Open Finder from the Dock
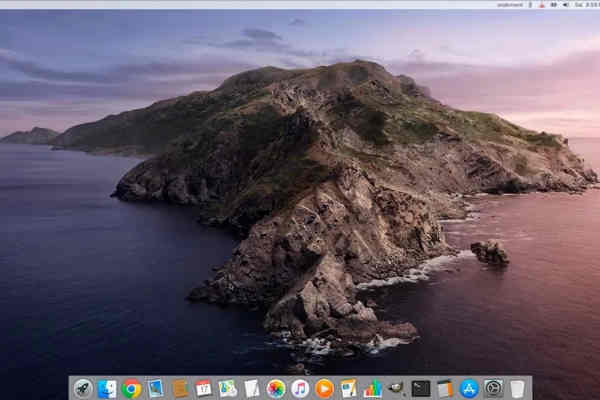The height and width of the screenshot is (400, 600). 107,389
